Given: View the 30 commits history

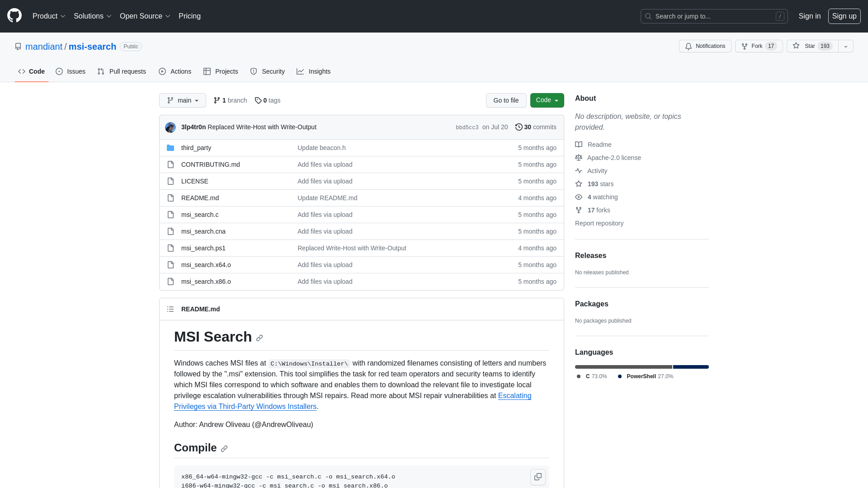Looking at the screenshot, I should 536,127.
